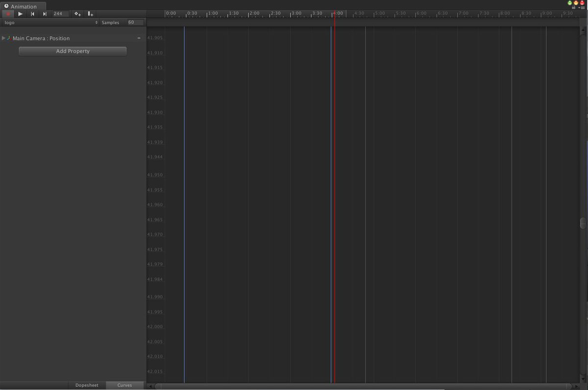Open the Animation panel options menu

click(582, 7)
